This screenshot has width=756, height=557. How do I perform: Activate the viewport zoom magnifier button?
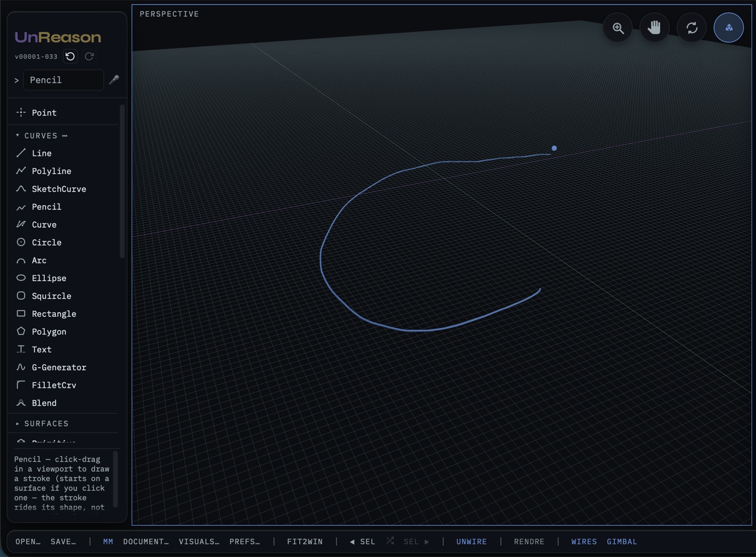click(x=618, y=28)
